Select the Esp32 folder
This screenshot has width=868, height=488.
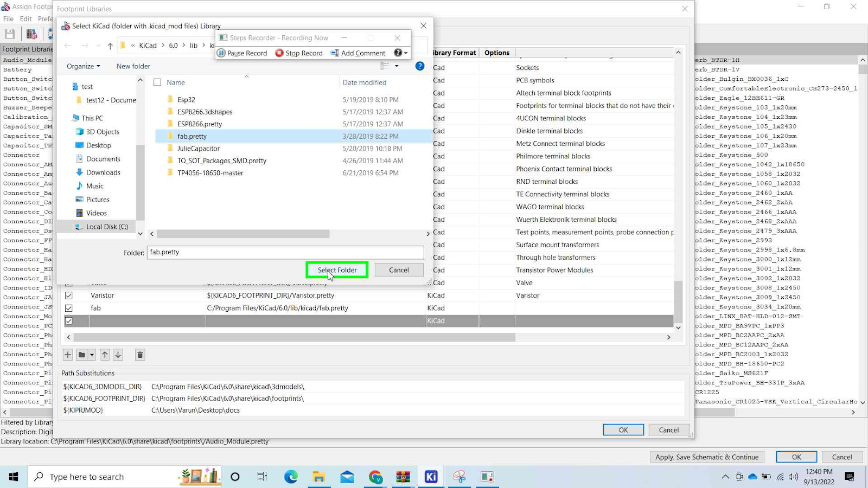tap(186, 100)
